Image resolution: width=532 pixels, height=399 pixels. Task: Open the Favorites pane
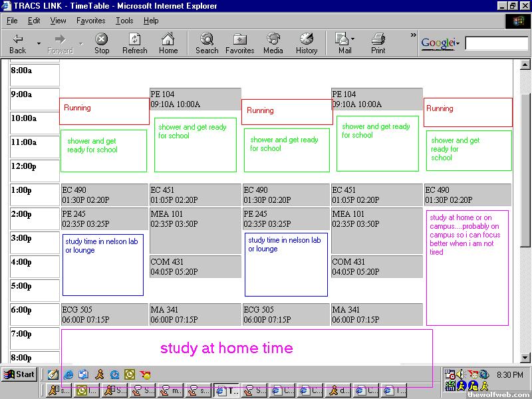[239, 43]
